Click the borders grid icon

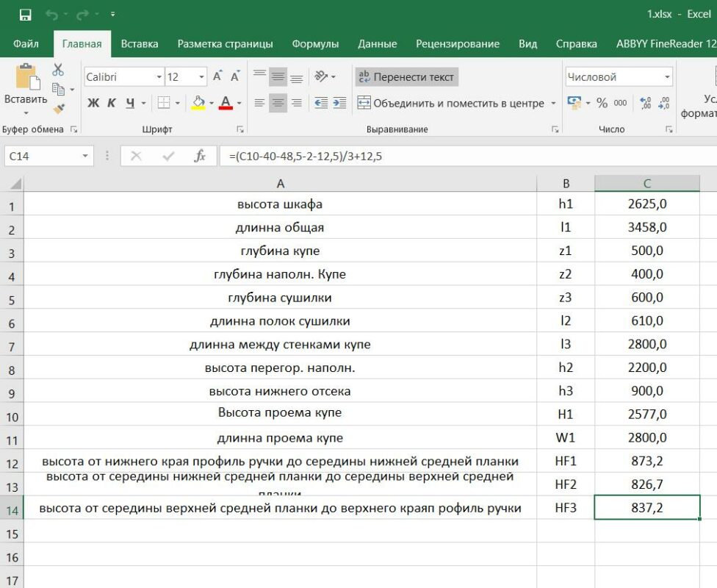click(163, 103)
